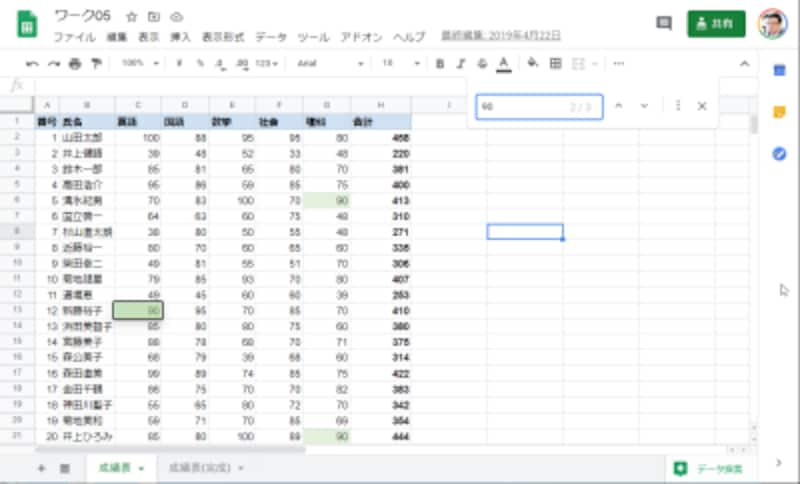Open Google Calendar side panel icon
The width and height of the screenshot is (800, 484).
tap(779, 70)
